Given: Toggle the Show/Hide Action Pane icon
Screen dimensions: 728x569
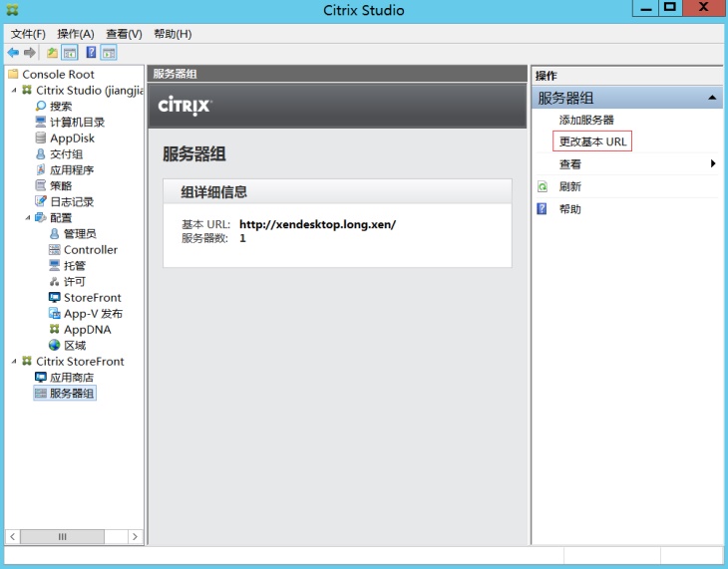Looking at the screenshot, I should coord(108,53).
